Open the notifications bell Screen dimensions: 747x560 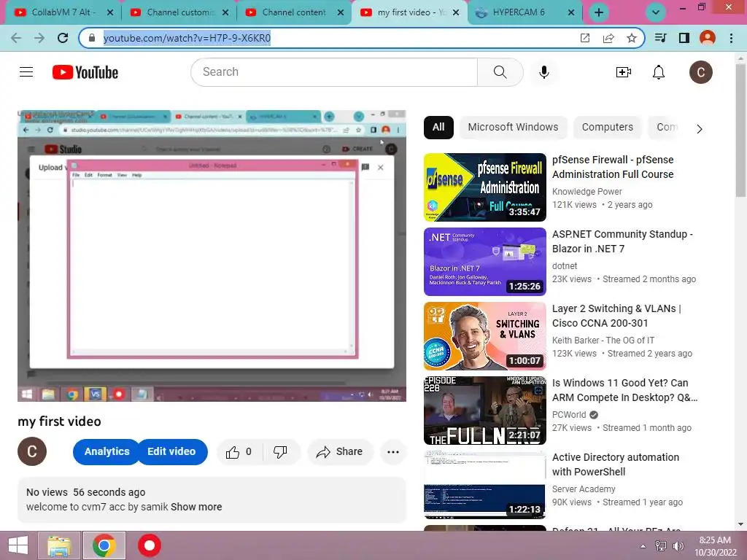click(x=659, y=72)
